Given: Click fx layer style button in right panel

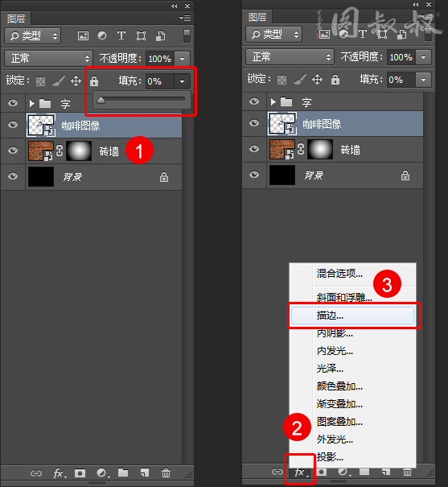Looking at the screenshot, I should 300,473.
